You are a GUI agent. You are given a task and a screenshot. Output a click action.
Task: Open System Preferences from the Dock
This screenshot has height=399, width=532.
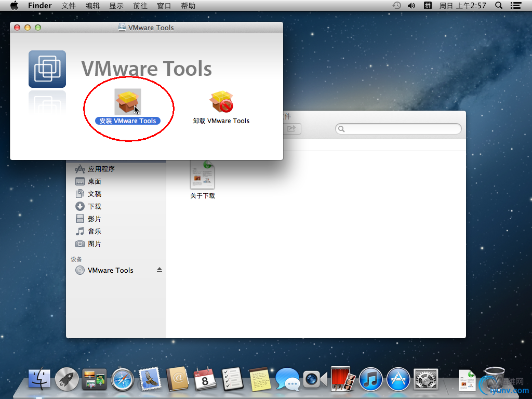tap(426, 379)
